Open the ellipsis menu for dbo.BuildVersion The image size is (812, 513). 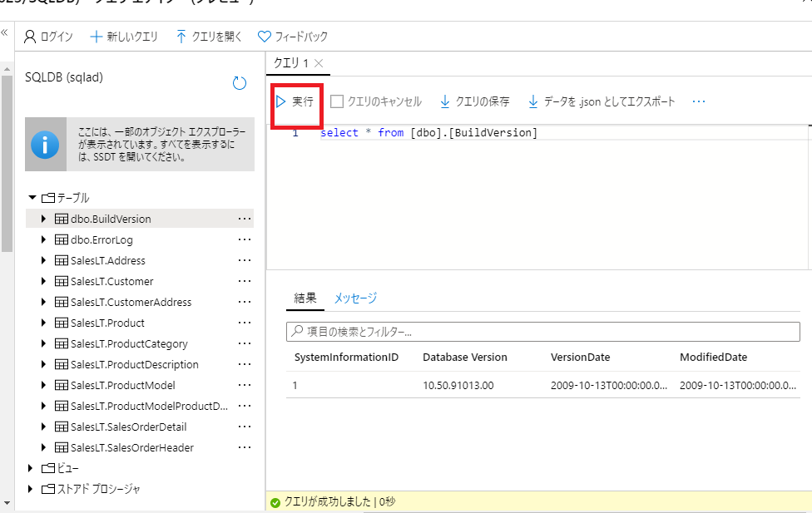coord(245,219)
